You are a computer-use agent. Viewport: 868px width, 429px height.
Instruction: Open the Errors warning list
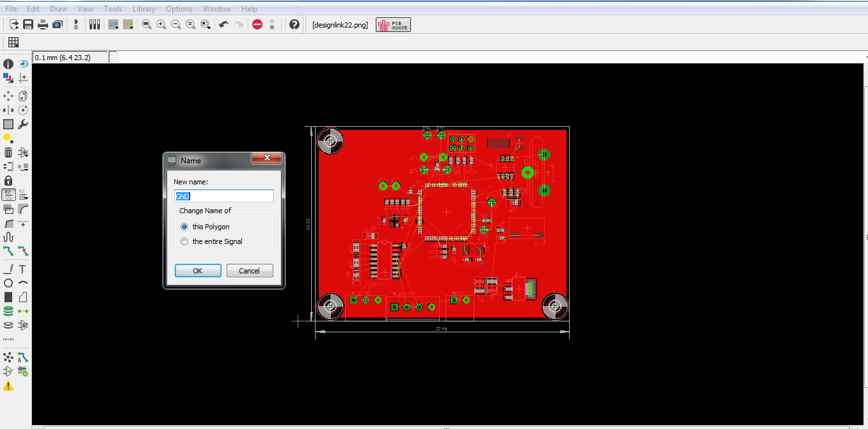point(8,385)
